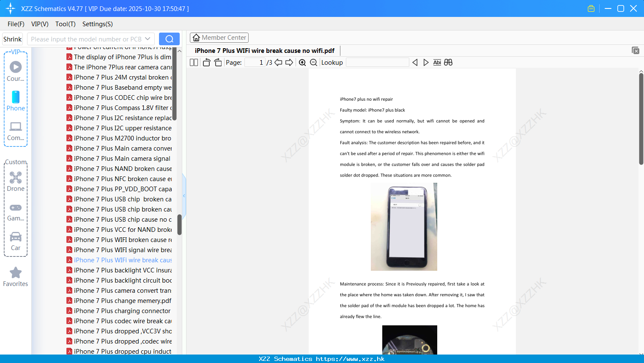Click the blue search magnifier button
The image size is (644, 363).
click(x=169, y=39)
